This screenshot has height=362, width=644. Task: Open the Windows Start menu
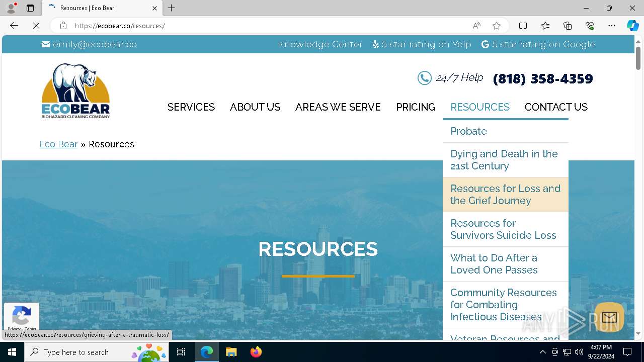coord(12,352)
